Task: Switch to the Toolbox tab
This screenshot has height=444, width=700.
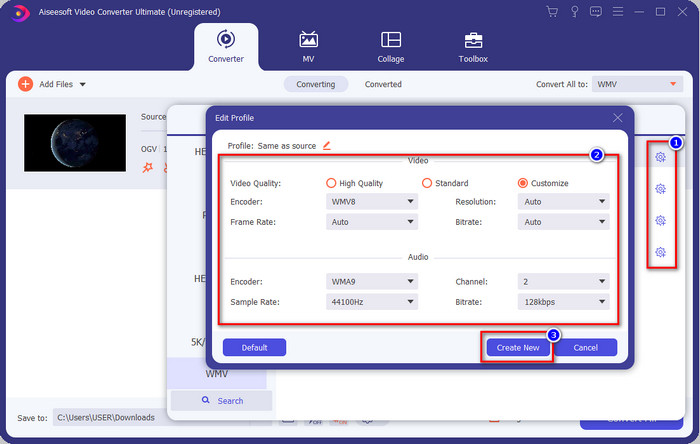Action: tap(473, 47)
